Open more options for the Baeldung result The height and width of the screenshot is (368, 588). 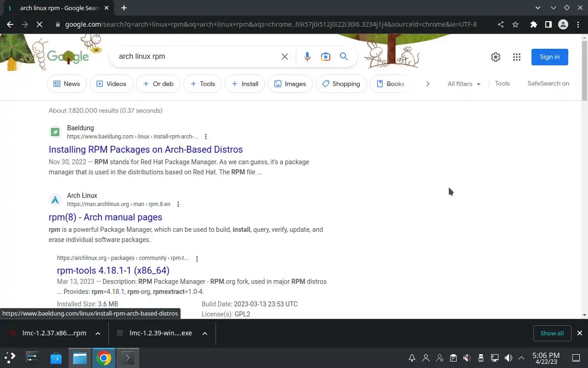[x=206, y=137]
